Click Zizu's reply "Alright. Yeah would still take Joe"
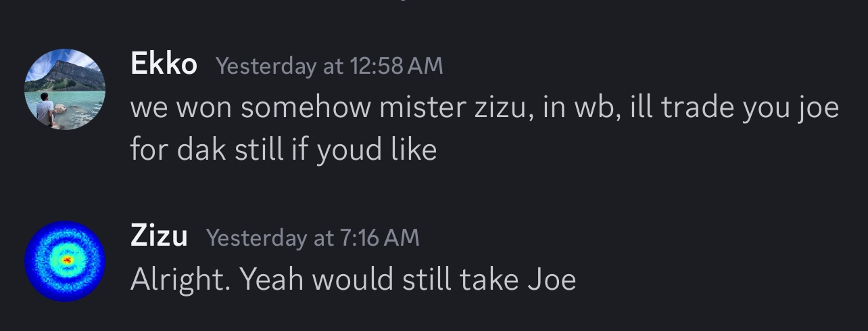 coord(353,280)
